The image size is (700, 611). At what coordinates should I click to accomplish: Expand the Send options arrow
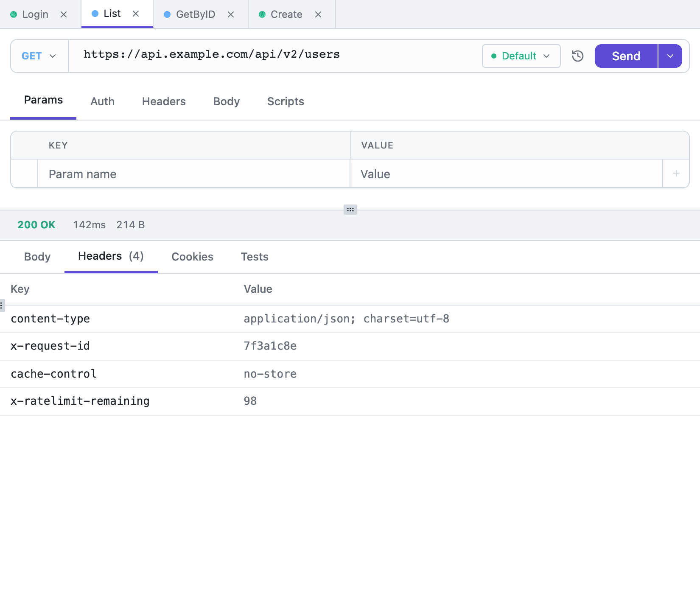(x=670, y=56)
